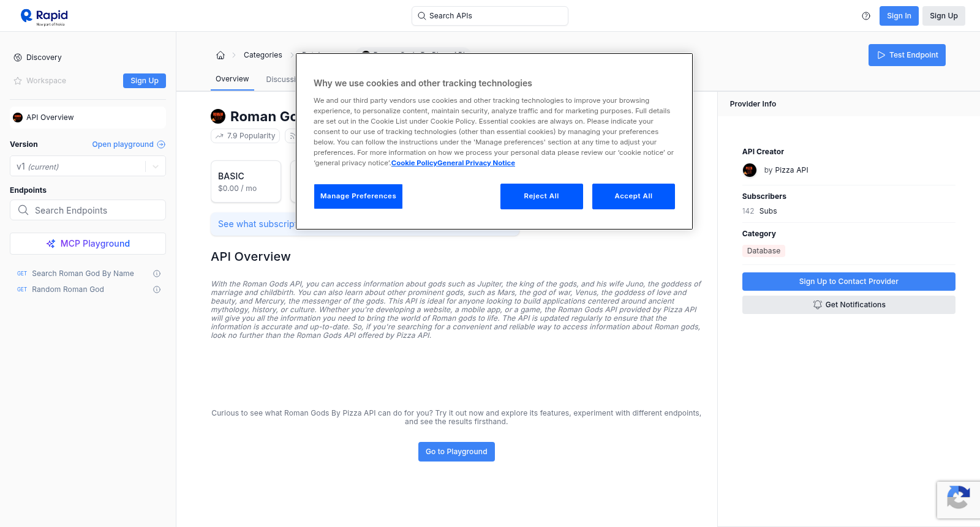Viewport: 980px width, 527px height.
Task: Click the 142 Subs subscriber count
Action: click(759, 211)
